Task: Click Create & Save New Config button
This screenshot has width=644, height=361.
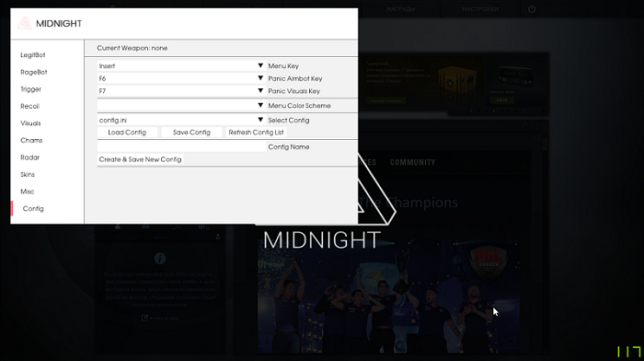Action: [140, 159]
